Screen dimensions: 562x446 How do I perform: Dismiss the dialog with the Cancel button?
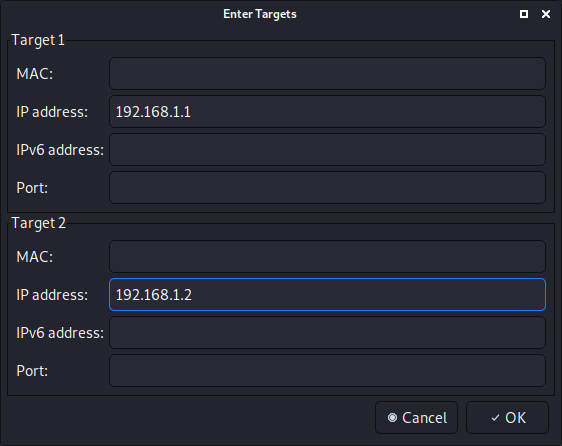coord(416,417)
